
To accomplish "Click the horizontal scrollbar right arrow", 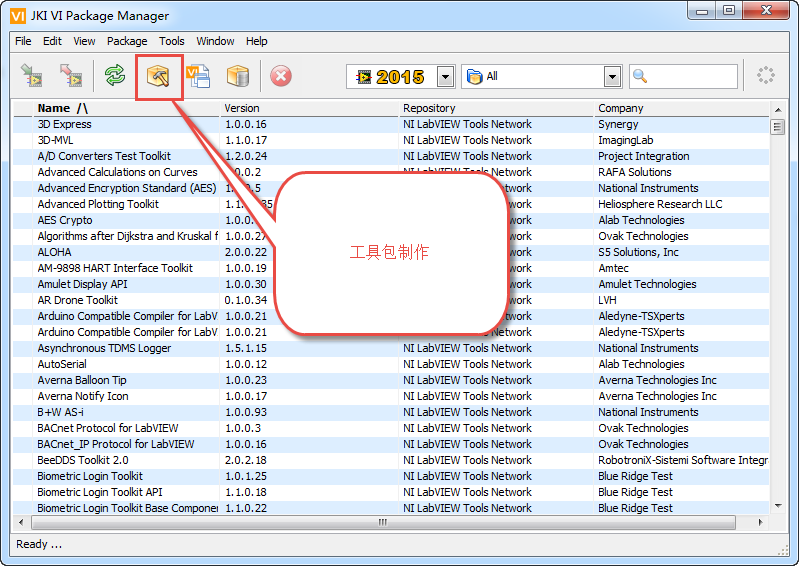I will click(x=761, y=522).
